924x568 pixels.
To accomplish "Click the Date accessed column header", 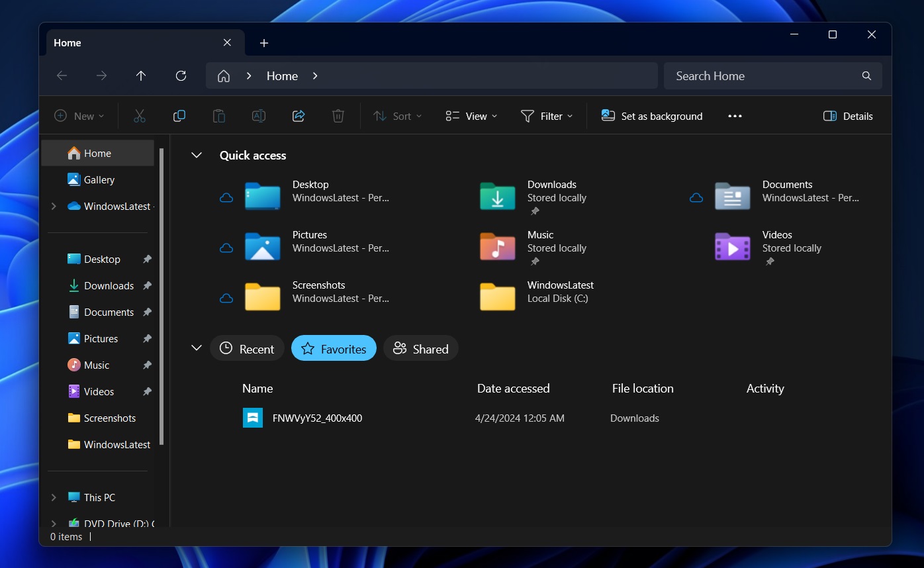I will [513, 389].
